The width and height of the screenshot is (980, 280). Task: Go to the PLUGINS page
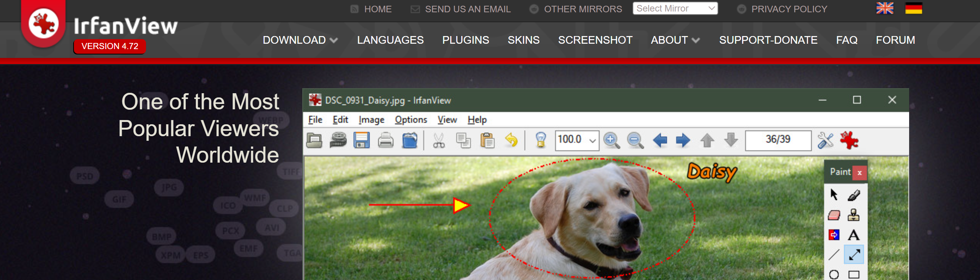465,40
